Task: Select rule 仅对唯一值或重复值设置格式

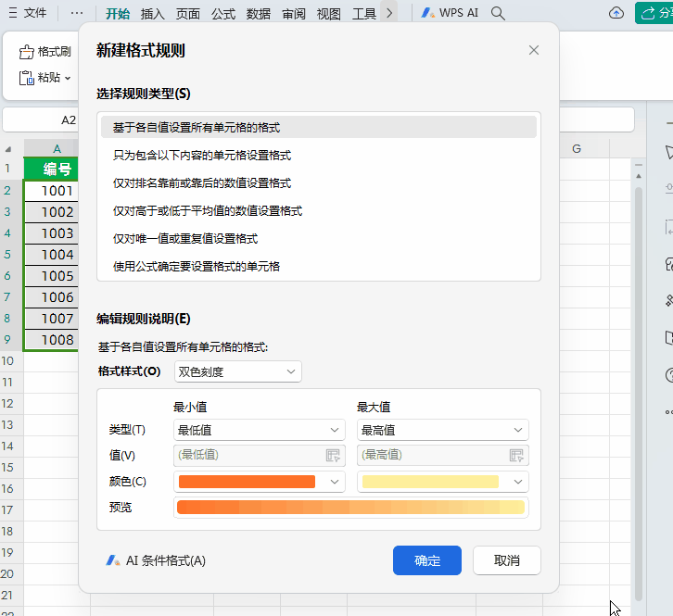Action: pyautogui.click(x=319, y=238)
